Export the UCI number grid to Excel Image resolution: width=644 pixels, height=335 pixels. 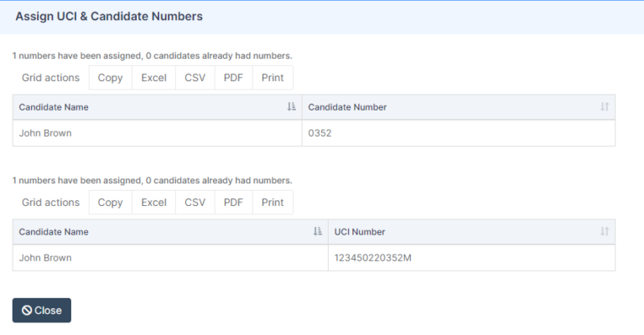153,203
